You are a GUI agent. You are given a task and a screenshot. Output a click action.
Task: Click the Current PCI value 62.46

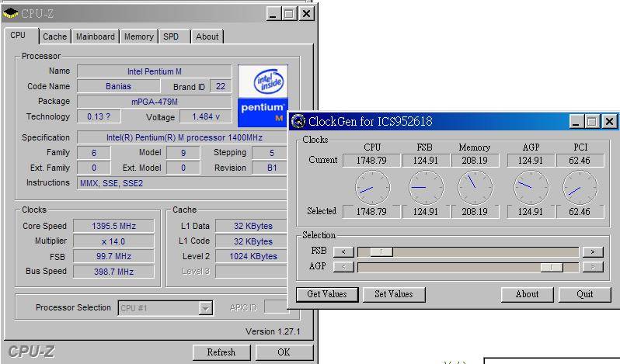(x=580, y=161)
